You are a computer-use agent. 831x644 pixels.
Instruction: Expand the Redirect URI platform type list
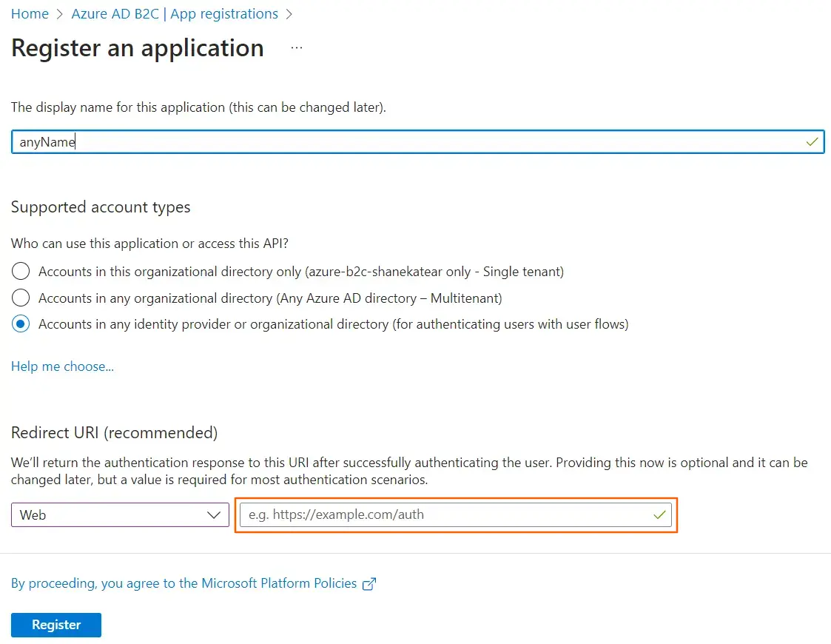pos(118,514)
